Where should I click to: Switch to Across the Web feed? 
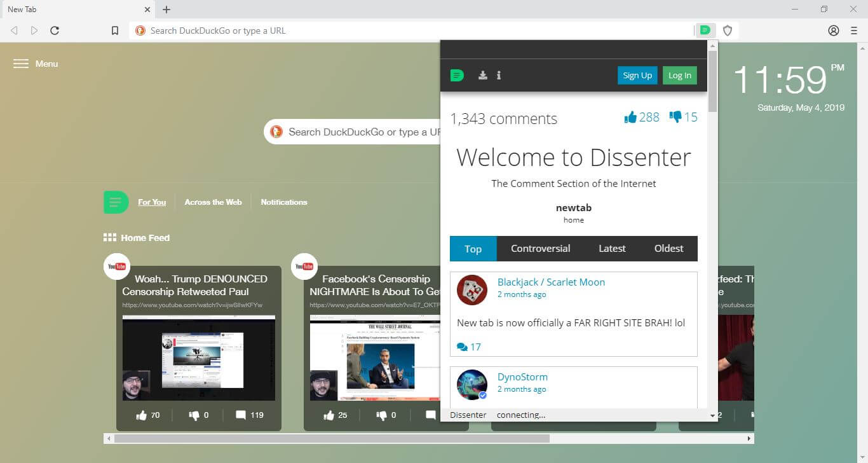click(214, 202)
